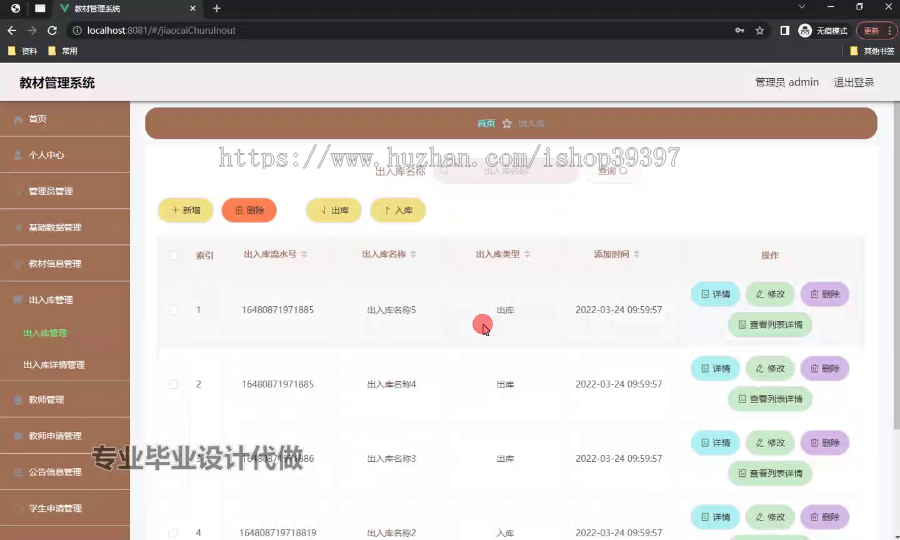
Task: Click the 新增 button
Action: click(x=185, y=210)
